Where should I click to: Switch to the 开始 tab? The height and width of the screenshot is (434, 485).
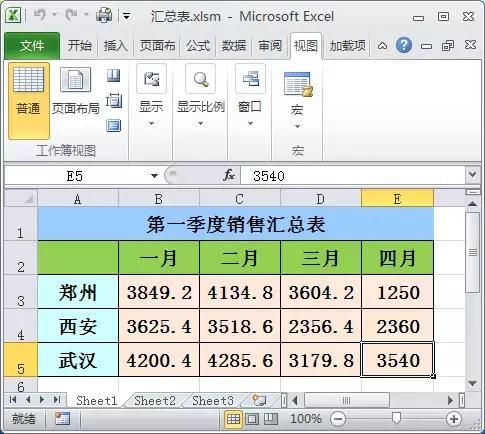pos(79,46)
